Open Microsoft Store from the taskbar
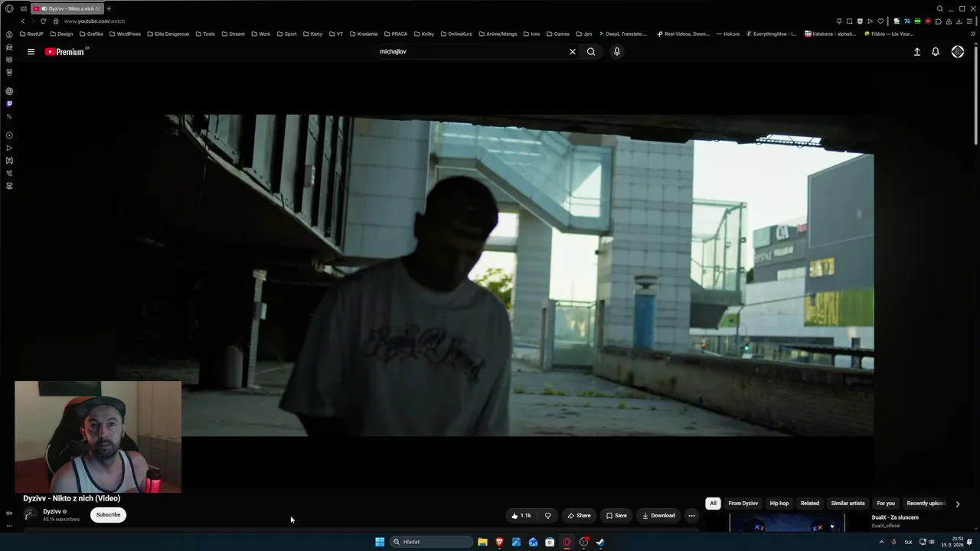 pyautogui.click(x=550, y=542)
